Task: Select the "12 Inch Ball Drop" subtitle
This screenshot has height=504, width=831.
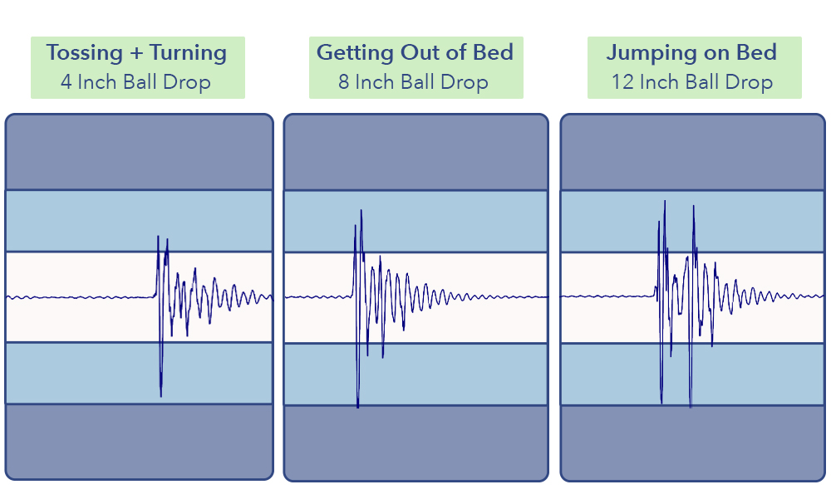Action: [692, 82]
